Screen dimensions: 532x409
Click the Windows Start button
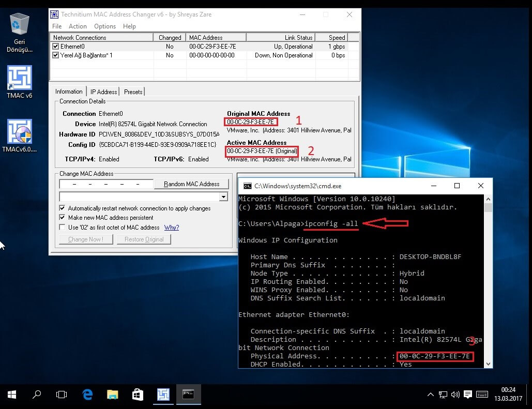[11, 395]
